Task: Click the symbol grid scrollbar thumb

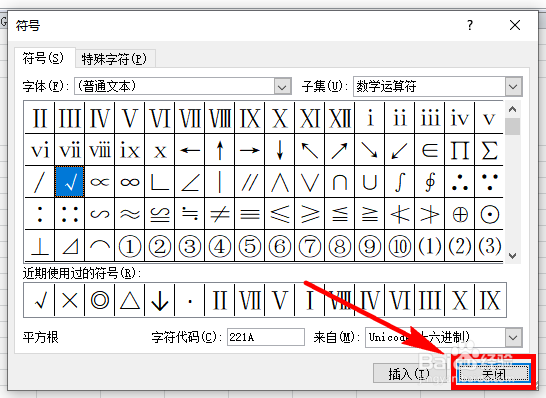Action: 512,126
